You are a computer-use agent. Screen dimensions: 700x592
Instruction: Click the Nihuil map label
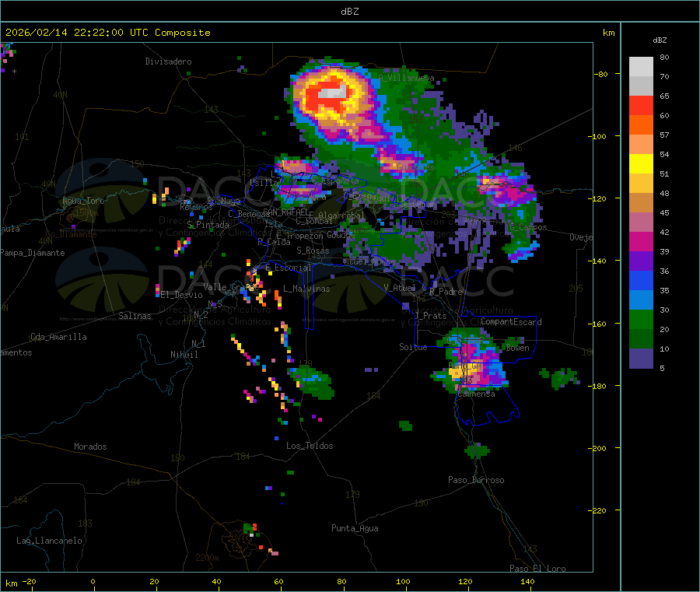[x=184, y=355]
